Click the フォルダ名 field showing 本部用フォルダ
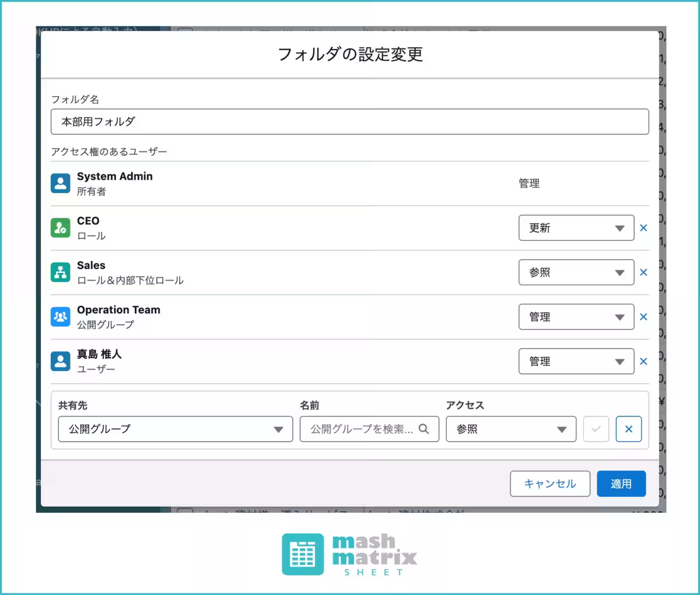The width and height of the screenshot is (700, 595). pos(350,121)
